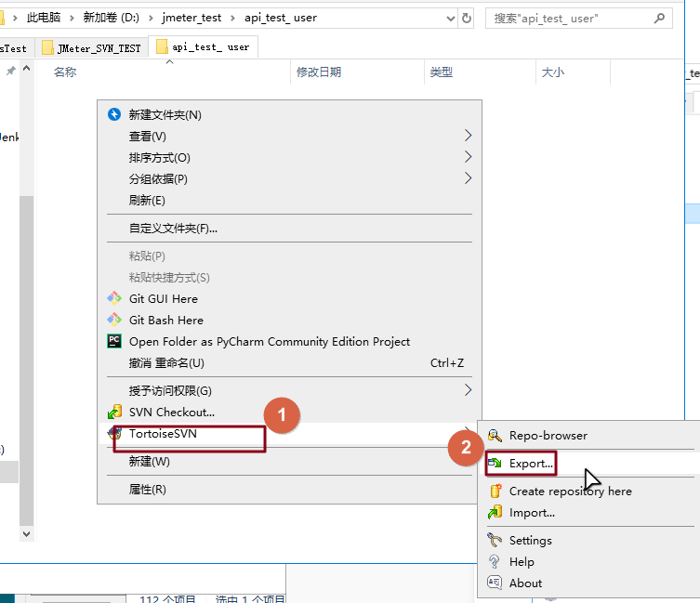Image resolution: width=700 pixels, height=603 pixels.
Task: Sort by 类型 column header
Action: (x=480, y=72)
